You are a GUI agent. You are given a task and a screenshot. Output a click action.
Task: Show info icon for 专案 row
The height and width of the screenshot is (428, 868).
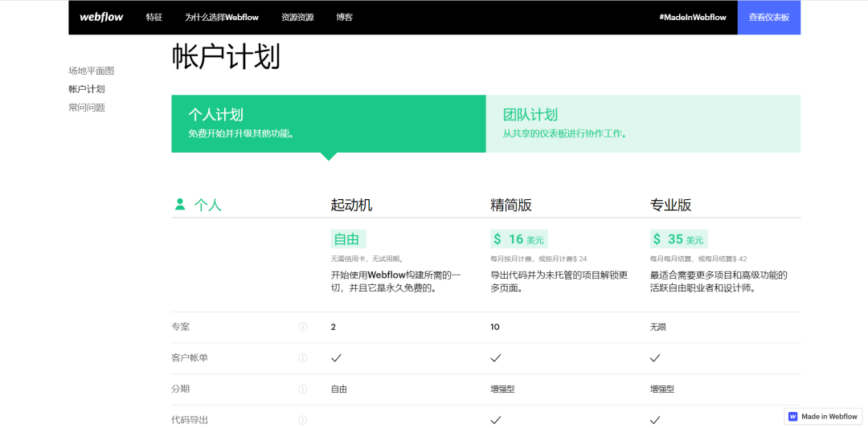click(x=303, y=327)
